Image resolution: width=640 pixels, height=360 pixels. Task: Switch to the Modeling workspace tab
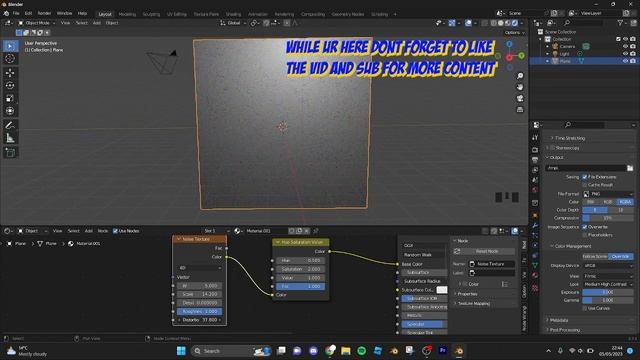(x=127, y=14)
